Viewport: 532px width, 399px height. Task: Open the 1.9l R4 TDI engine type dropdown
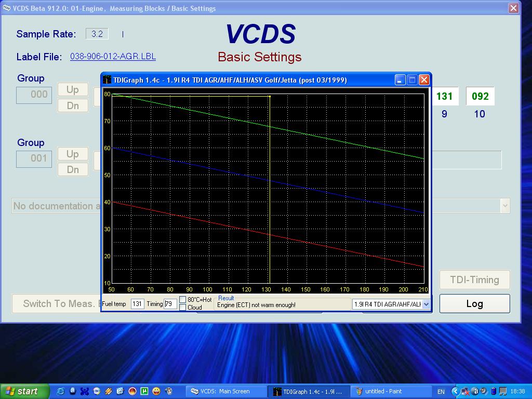(426, 304)
